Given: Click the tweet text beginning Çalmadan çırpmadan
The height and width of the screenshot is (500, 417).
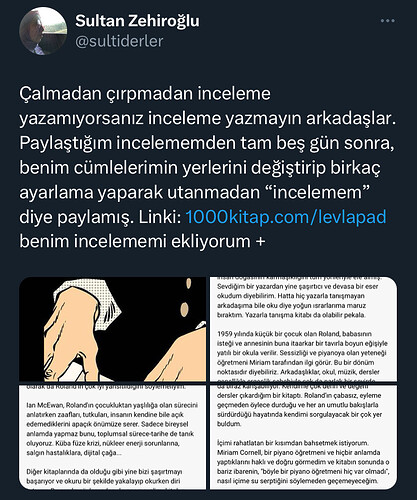Looking at the screenshot, I should point(207,167).
